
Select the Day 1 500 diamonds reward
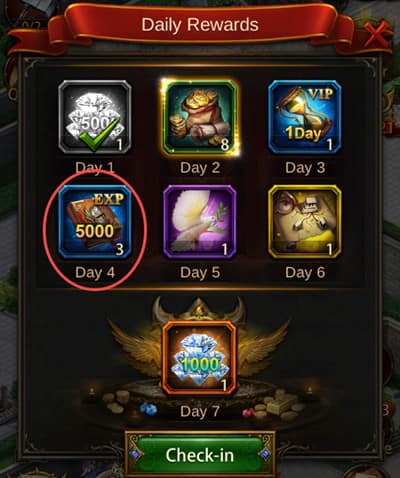95,117
